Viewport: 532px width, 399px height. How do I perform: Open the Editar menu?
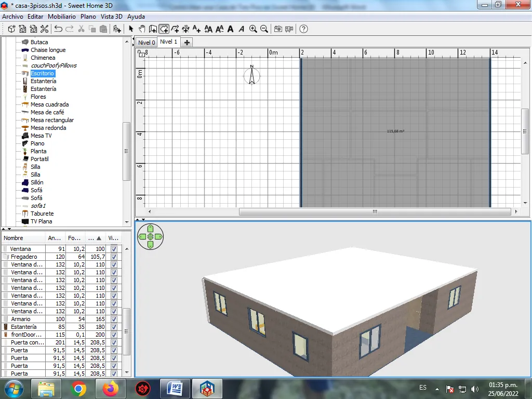[35, 17]
